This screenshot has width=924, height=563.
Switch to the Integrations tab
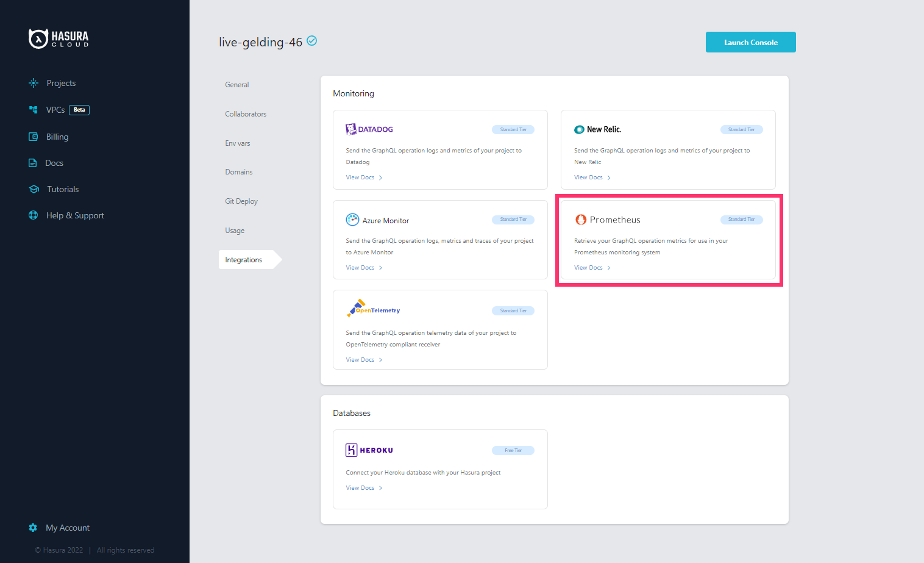(244, 259)
